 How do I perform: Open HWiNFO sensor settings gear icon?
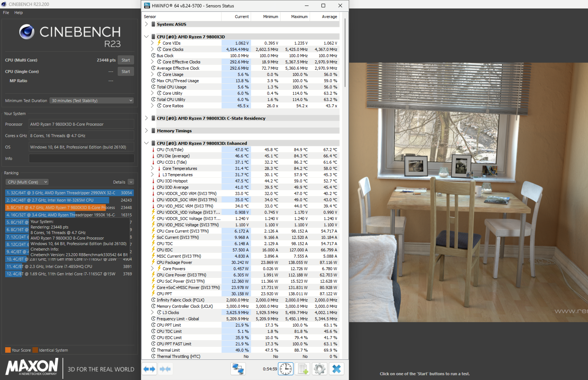coord(320,369)
